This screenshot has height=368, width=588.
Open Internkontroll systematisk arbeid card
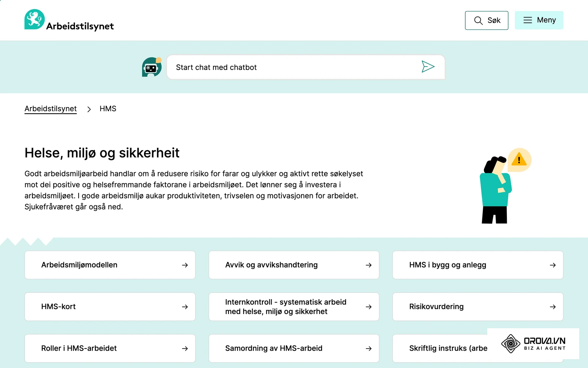coord(294,307)
